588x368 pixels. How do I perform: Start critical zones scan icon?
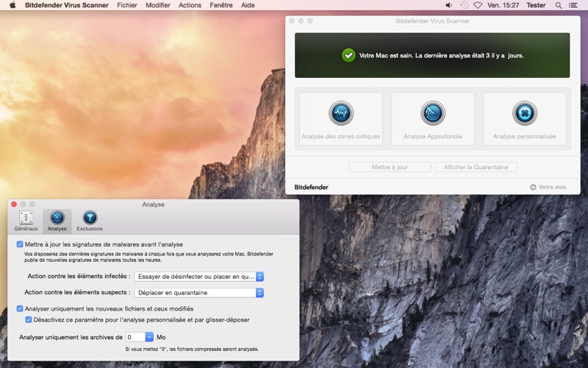[x=341, y=113]
